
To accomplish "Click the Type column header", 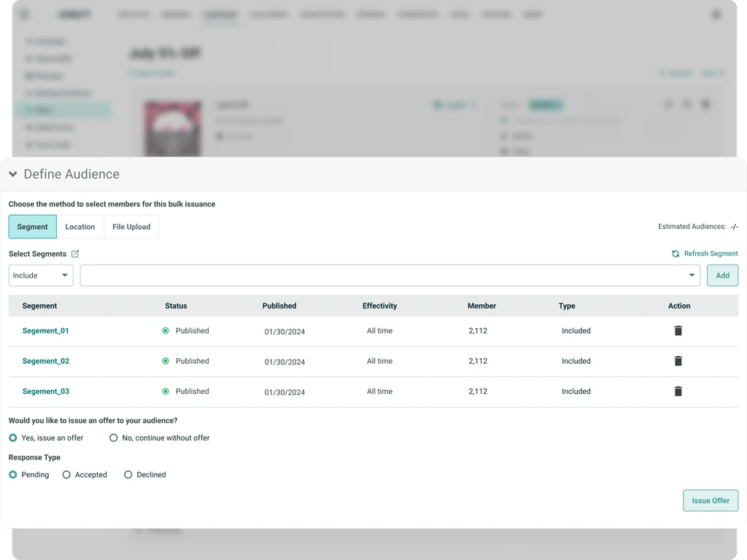I will tap(567, 306).
